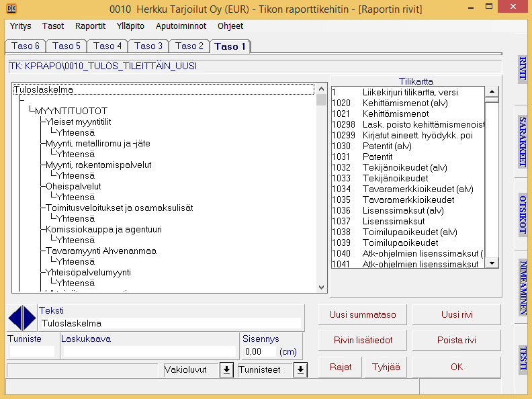
Task: Click the Poista rivi button
Action: [x=457, y=340]
